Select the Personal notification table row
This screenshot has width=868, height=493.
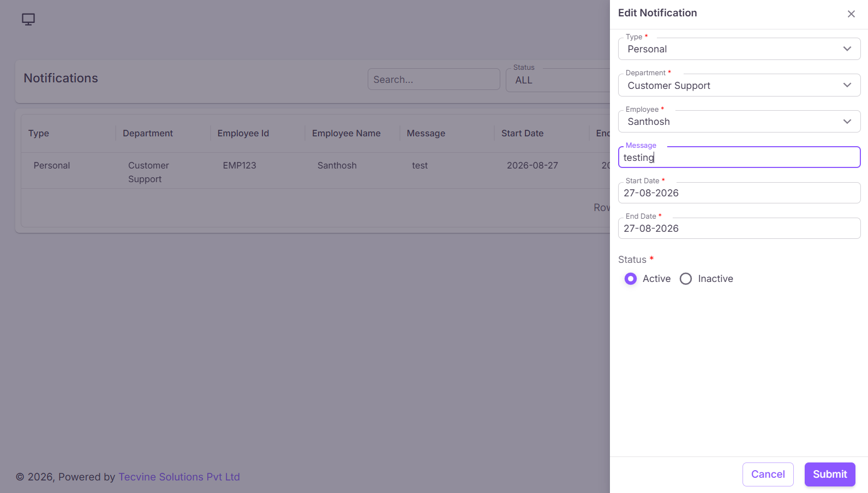315,171
